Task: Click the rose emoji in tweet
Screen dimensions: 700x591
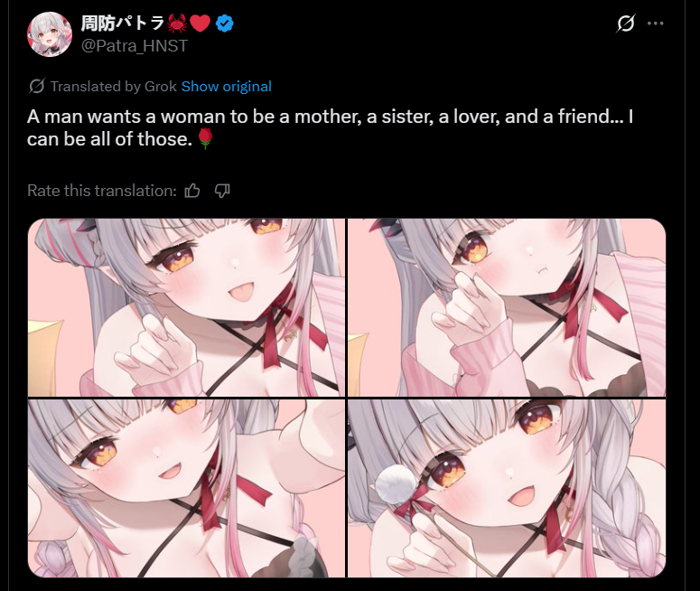Action: click(x=205, y=139)
